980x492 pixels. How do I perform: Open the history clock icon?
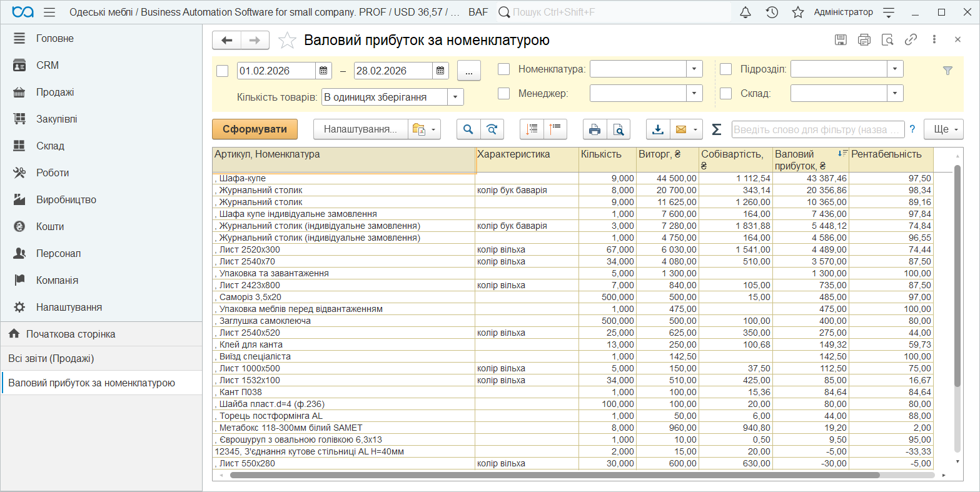tap(772, 13)
